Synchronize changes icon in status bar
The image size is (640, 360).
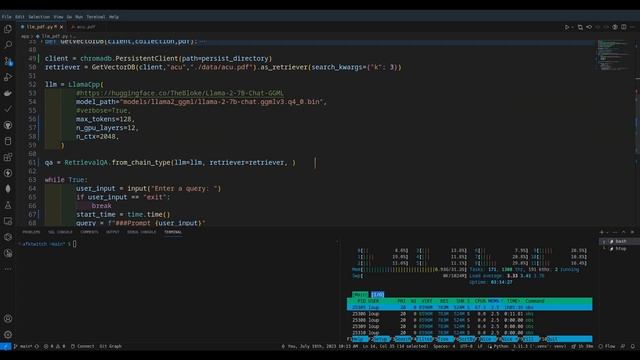[37, 346]
